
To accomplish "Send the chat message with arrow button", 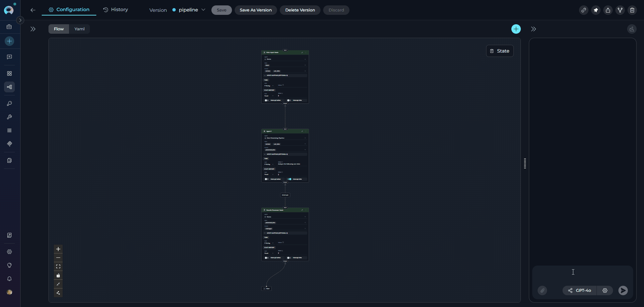I will click(623, 290).
